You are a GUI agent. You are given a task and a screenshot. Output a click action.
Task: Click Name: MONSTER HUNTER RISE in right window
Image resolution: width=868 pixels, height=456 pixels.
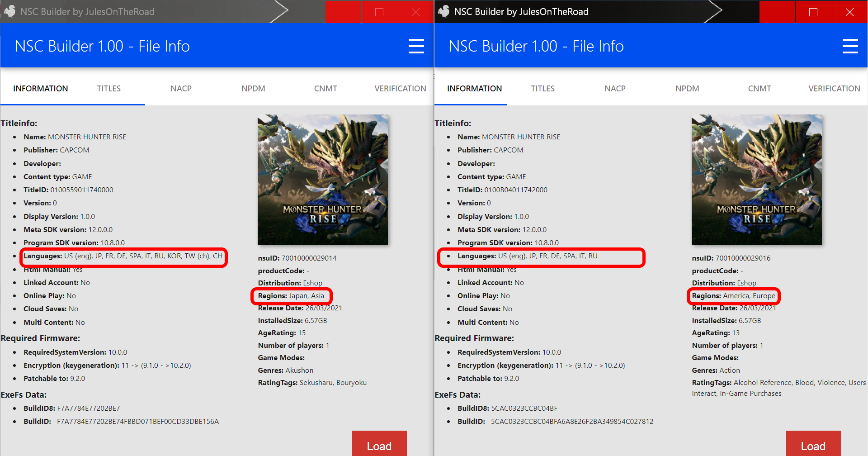pyautogui.click(x=509, y=137)
